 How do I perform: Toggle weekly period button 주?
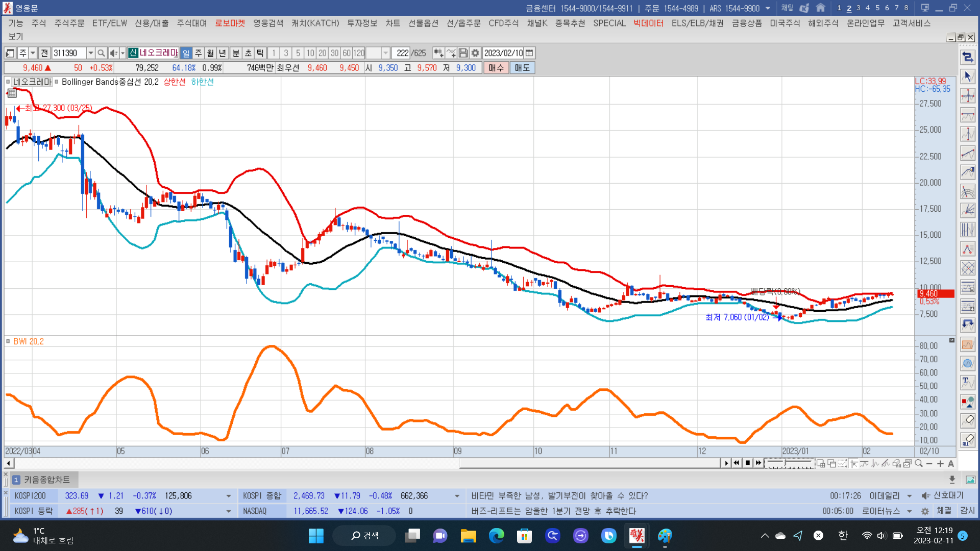199,53
